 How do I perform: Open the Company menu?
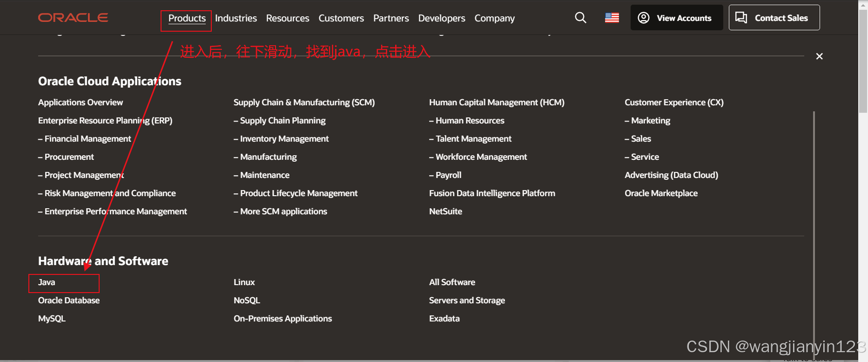pos(495,18)
